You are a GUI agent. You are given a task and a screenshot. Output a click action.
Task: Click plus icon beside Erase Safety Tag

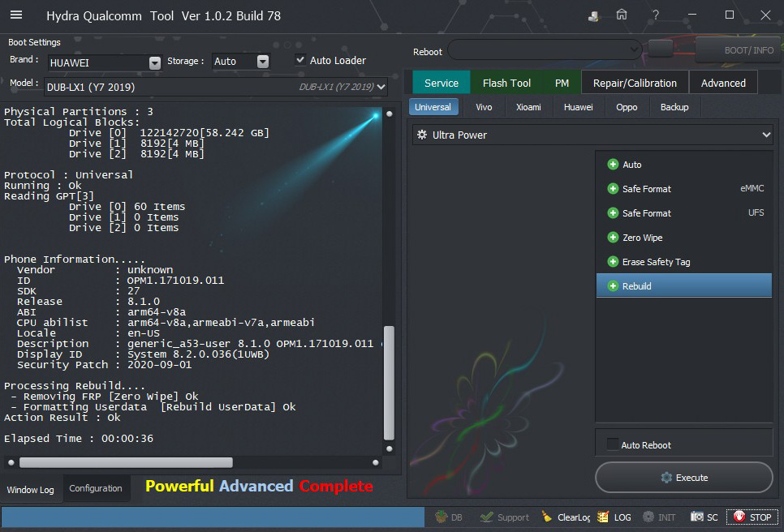(x=613, y=262)
